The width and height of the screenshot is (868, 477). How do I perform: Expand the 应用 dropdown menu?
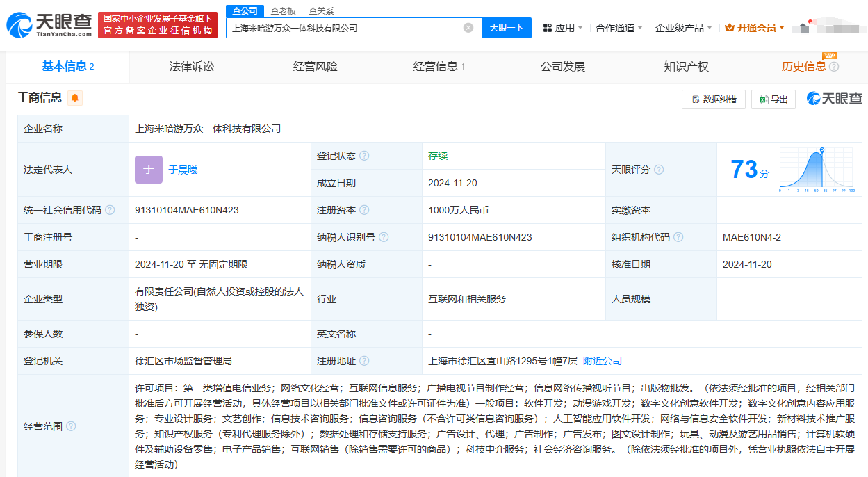(563, 28)
